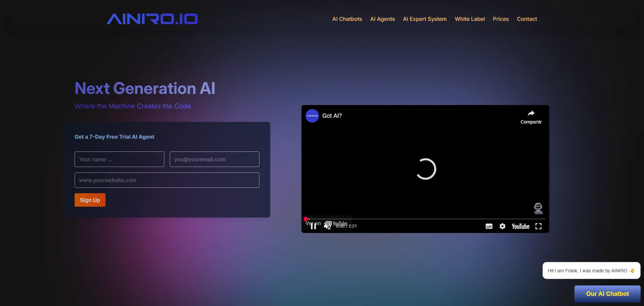Enter fullscreen mode for the video
Viewport: 644px width, 306px height.
538,227
